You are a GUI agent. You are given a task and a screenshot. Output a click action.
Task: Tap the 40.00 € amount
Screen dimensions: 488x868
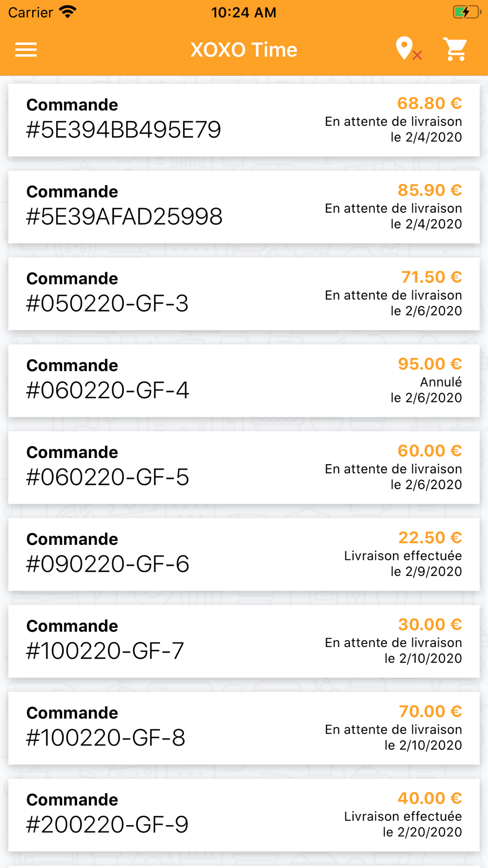[429, 798]
